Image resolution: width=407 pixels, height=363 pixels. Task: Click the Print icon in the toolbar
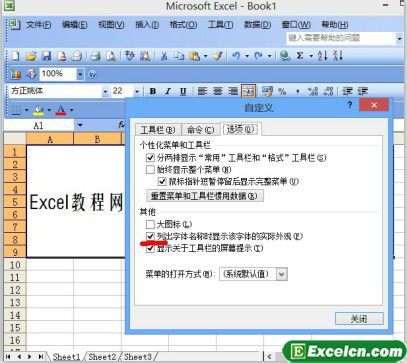click(95, 56)
